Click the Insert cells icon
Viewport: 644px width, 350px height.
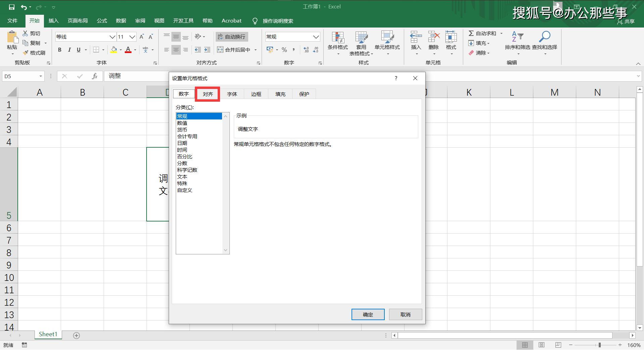point(416,37)
